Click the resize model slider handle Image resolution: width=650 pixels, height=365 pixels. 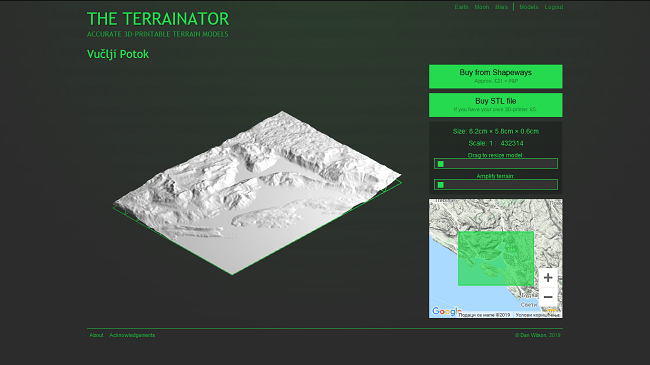point(441,164)
